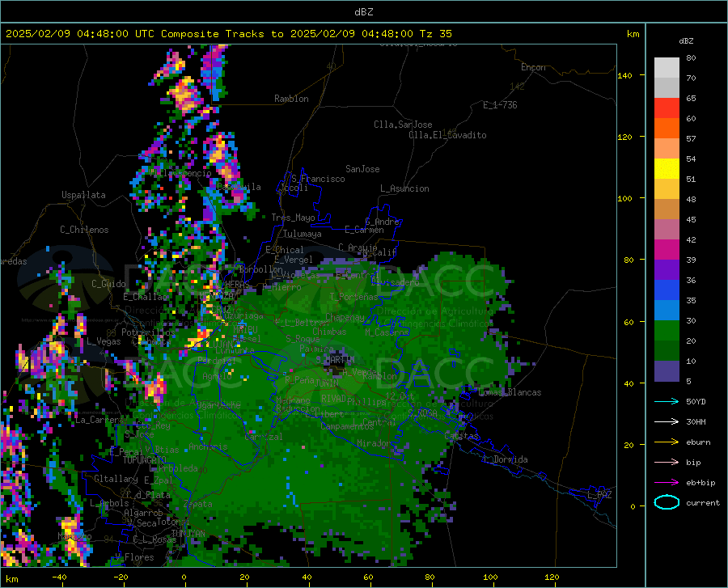Click the Lomas_Blancas label
This screenshot has height=588, width=728.
pos(510,392)
